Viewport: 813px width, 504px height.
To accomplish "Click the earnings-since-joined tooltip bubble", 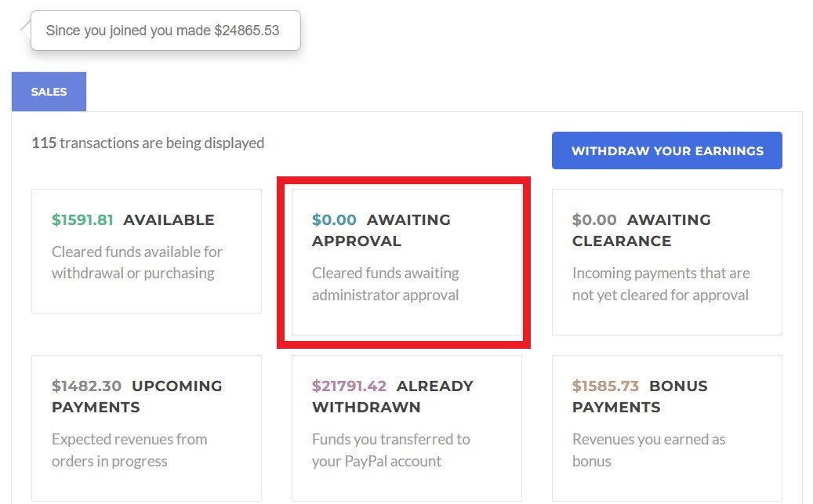I will point(163,31).
